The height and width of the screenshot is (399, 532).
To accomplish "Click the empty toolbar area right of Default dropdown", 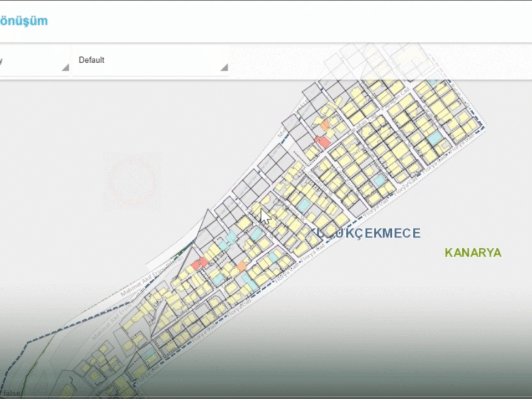I will pyautogui.click(x=377, y=60).
